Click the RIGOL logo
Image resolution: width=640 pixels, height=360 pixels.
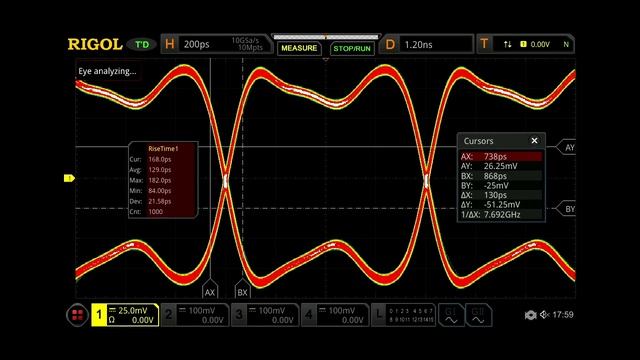[95, 44]
